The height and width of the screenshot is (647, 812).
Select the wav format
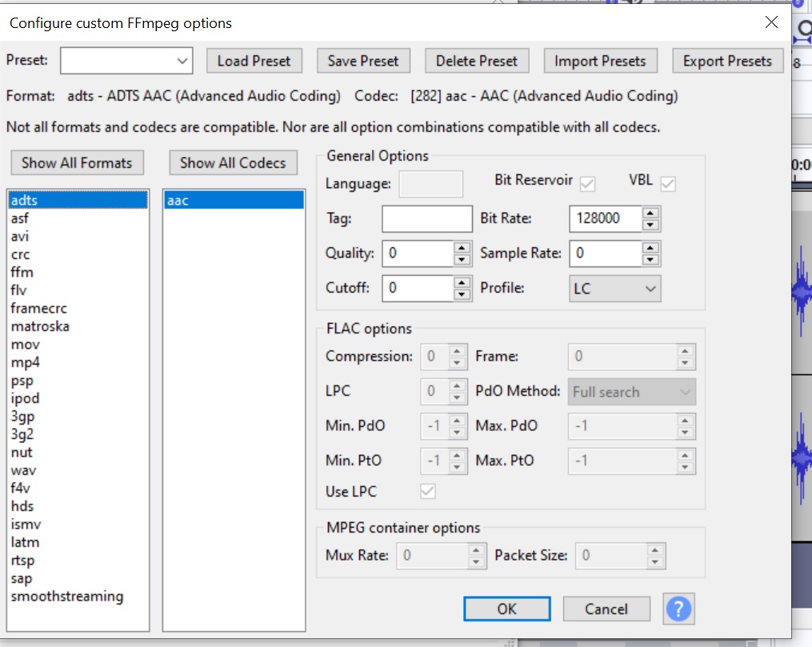pos(78,470)
